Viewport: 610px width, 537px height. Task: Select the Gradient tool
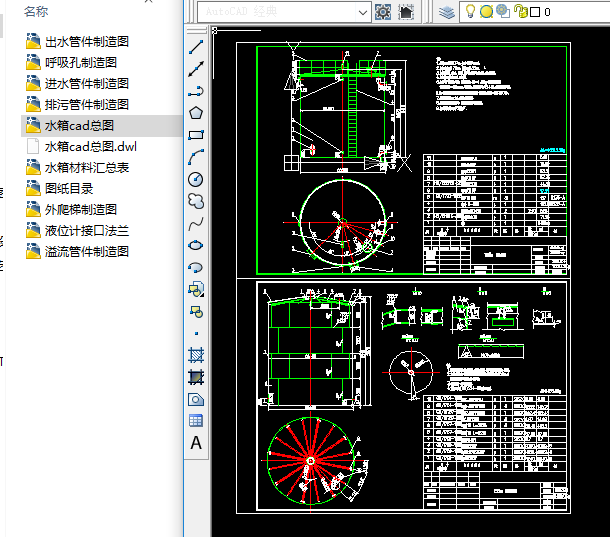196,377
